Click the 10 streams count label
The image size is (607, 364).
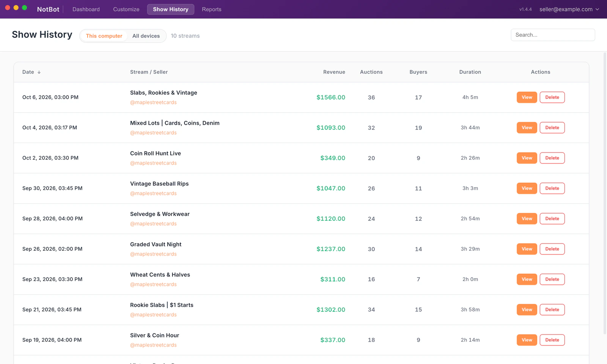pyautogui.click(x=185, y=36)
